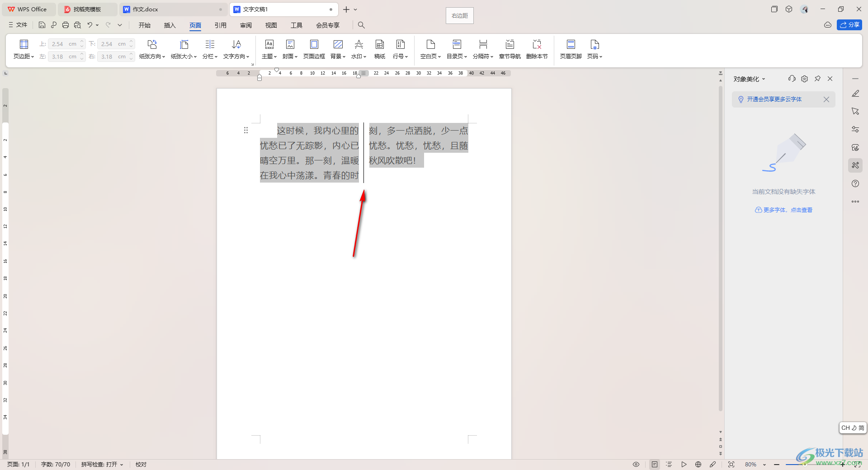Open 文字方向 text direction tool
Viewport: 868px width, 470px height.
[x=236, y=49]
